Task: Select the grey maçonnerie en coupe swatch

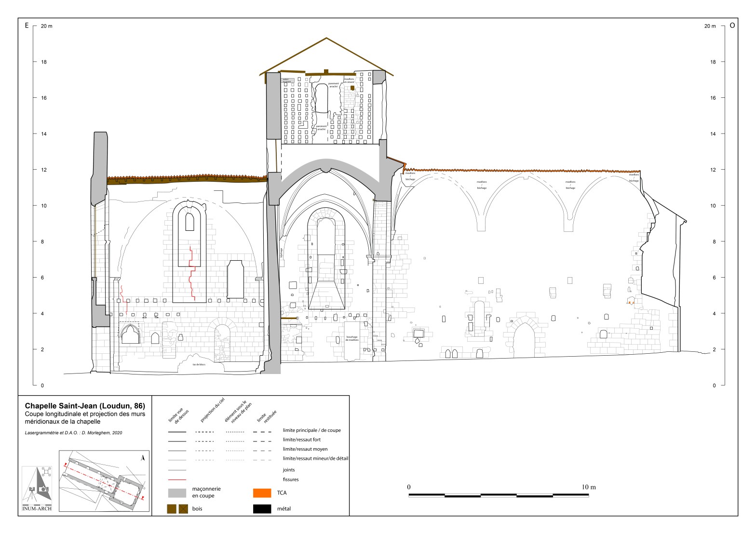Action: 177,493
